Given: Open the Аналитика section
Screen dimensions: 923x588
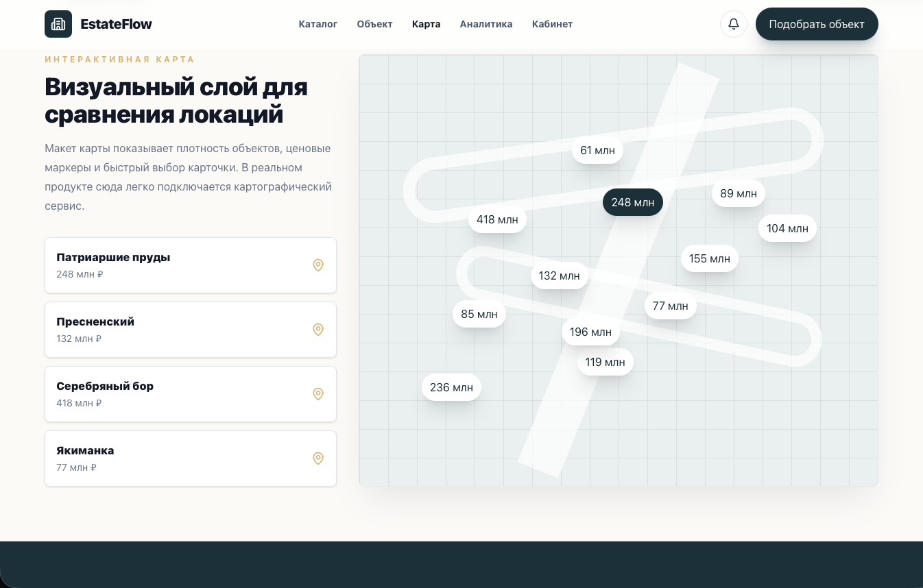Looking at the screenshot, I should tap(486, 24).
